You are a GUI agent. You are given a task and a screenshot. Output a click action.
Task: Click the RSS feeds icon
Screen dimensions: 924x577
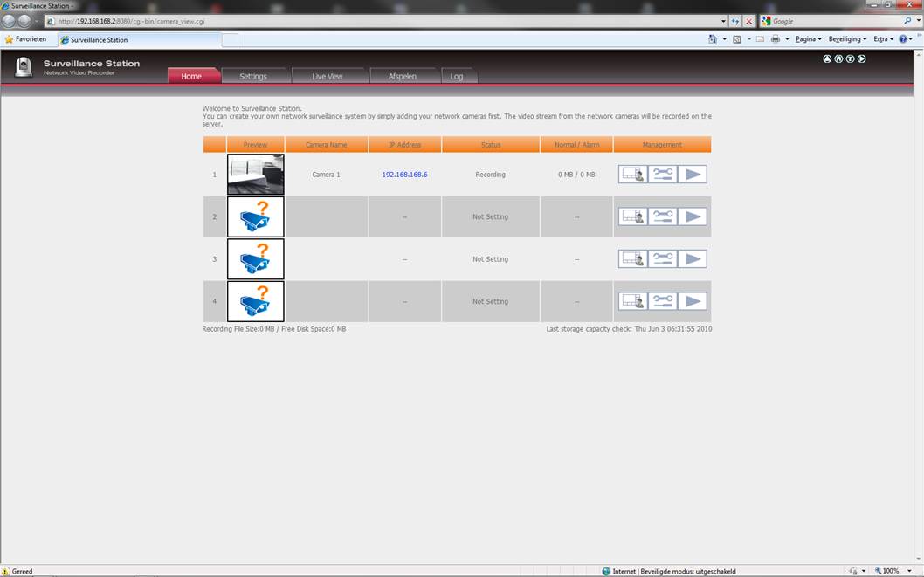tap(736, 39)
